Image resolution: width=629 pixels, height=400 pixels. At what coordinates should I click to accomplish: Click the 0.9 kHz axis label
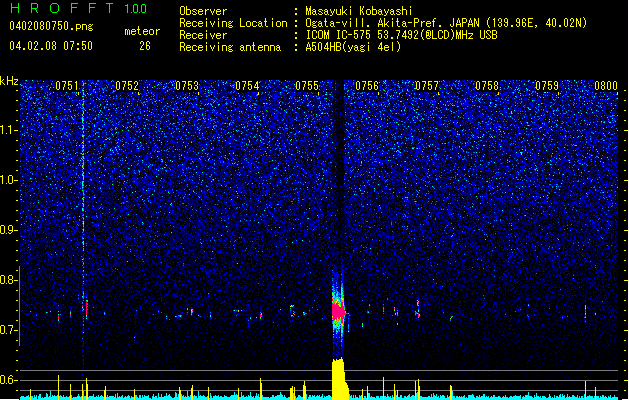[x=9, y=230]
